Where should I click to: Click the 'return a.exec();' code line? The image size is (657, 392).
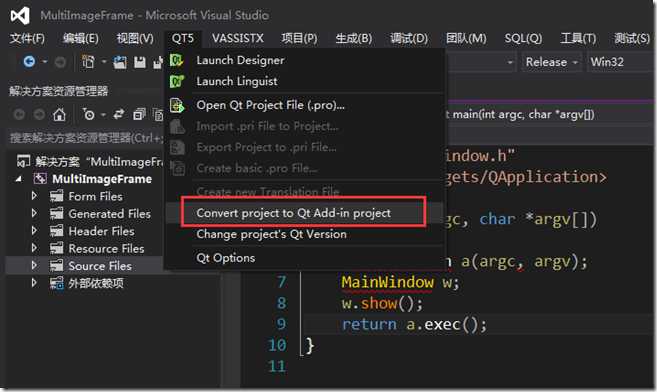[414, 324]
